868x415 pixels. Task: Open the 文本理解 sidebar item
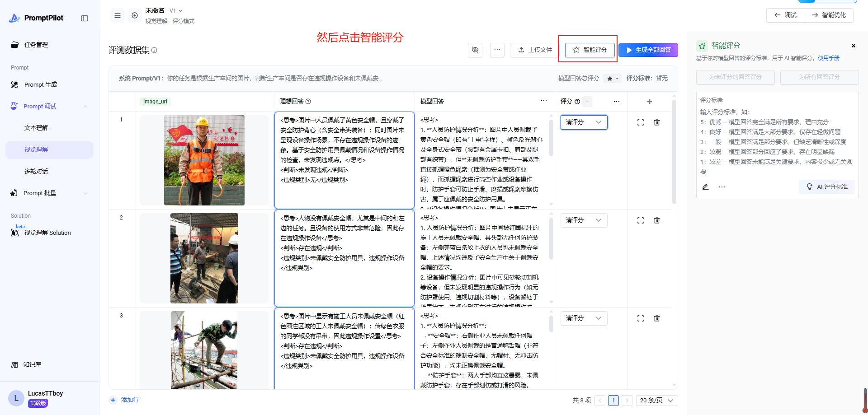(x=36, y=128)
